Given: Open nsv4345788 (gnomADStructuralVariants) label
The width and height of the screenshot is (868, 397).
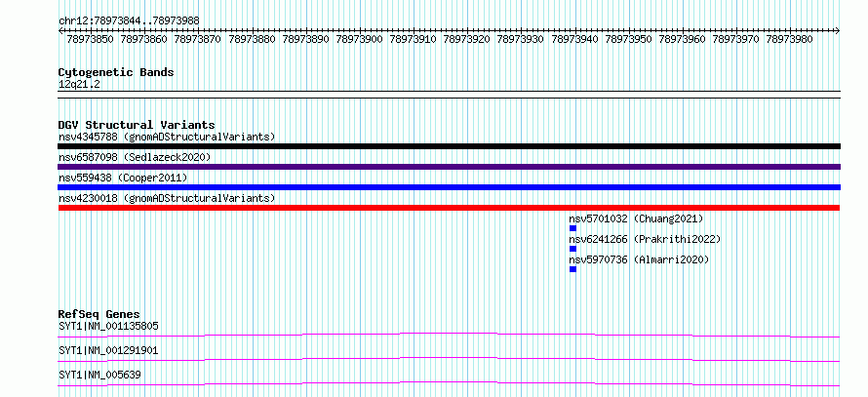Looking at the screenshot, I should tap(167, 137).
